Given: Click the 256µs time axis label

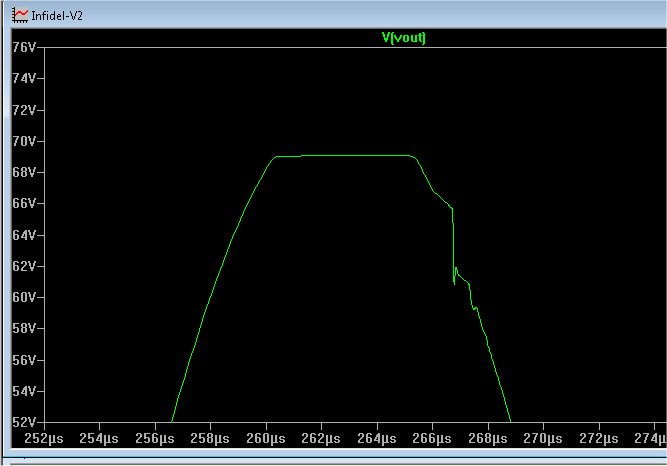Looking at the screenshot, I should tap(155, 438).
